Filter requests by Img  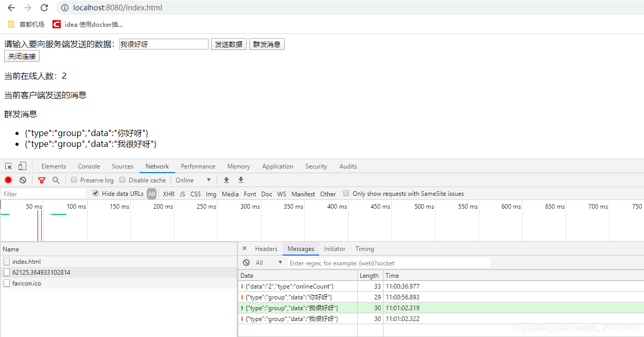(211, 194)
